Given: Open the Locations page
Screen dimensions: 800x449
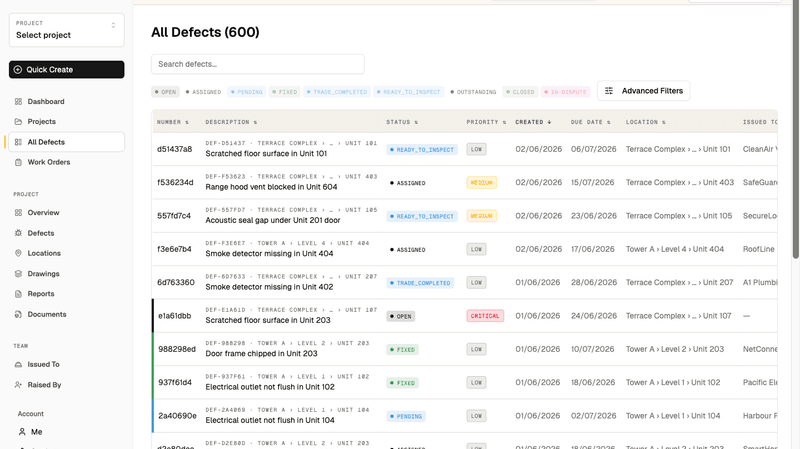Looking at the screenshot, I should [66, 253].
